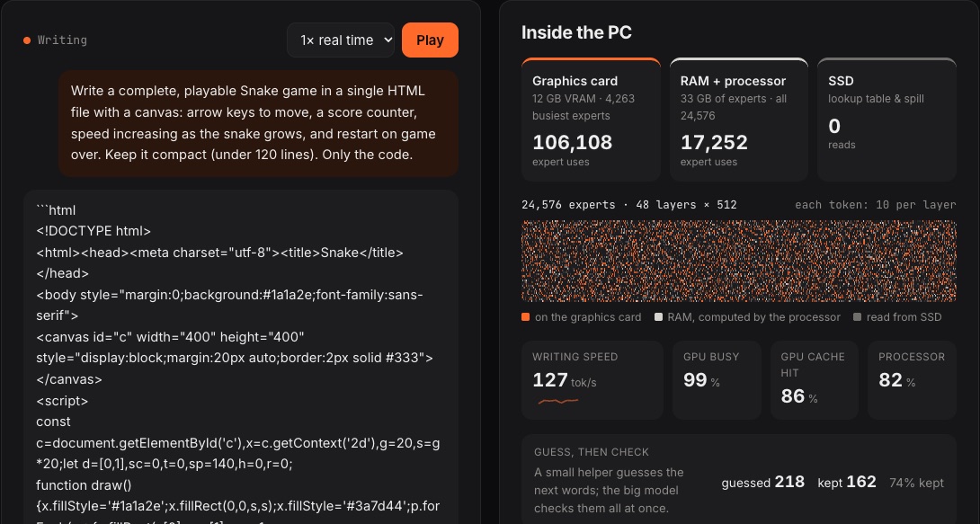This screenshot has width=980, height=524.
Task: Click the 'lookup table & spill' subtitle
Action: click(x=876, y=99)
